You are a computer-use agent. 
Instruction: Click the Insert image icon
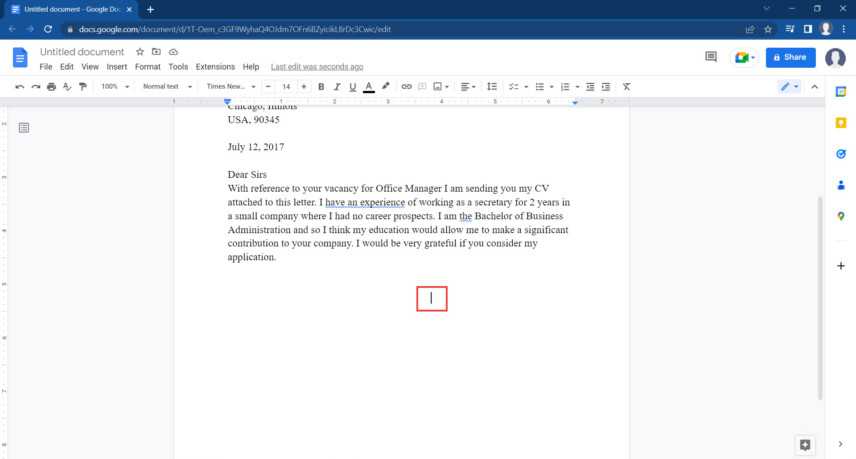click(x=437, y=87)
